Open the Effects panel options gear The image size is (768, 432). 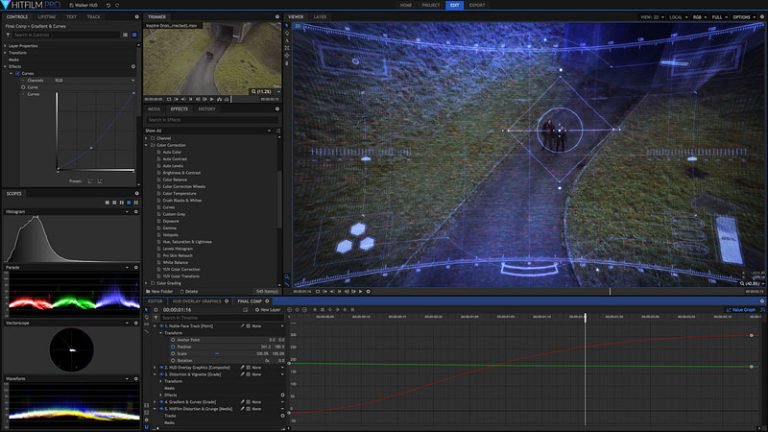click(277, 109)
